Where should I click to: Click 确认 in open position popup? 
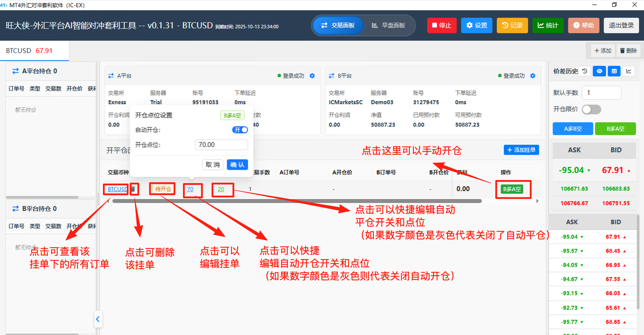coord(237,165)
